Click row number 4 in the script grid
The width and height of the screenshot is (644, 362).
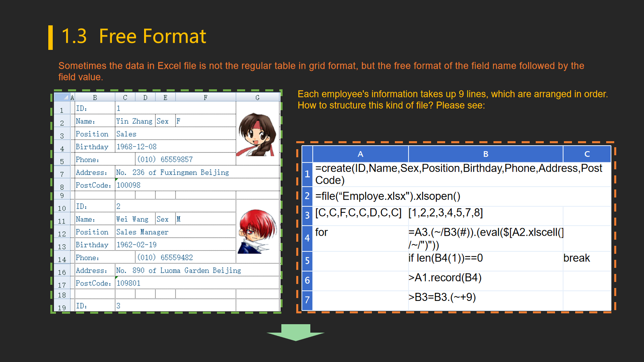coord(307,238)
